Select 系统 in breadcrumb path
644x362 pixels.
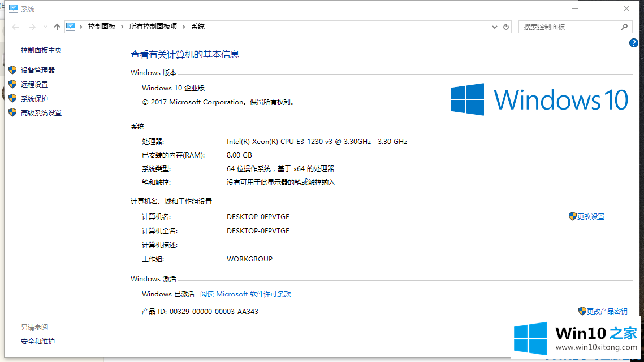pyautogui.click(x=197, y=27)
